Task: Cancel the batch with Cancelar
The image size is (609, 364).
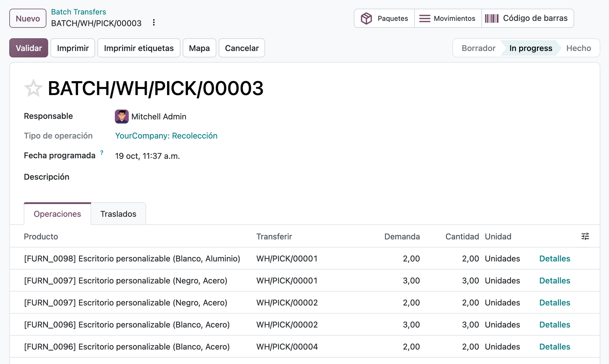Action: tap(242, 48)
